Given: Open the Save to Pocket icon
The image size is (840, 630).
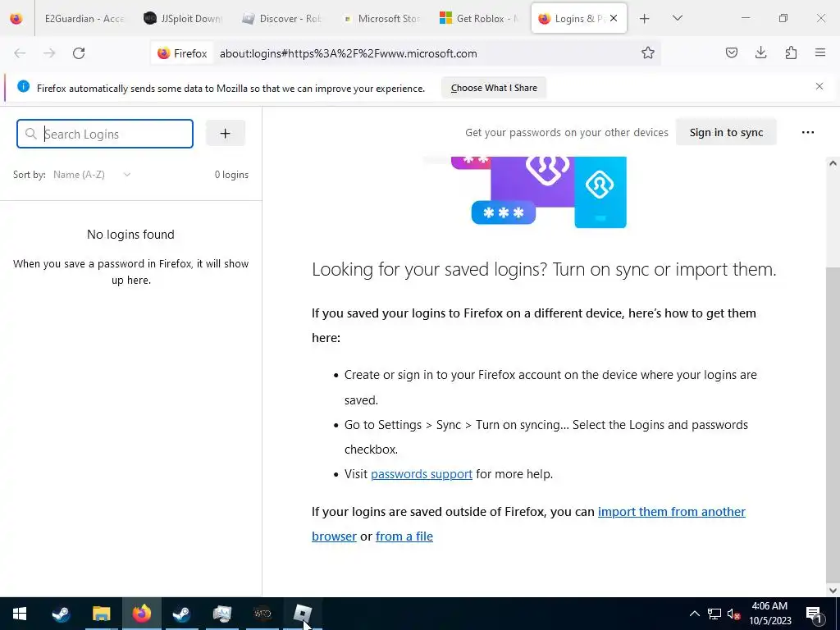Looking at the screenshot, I should pyautogui.click(x=731, y=52).
